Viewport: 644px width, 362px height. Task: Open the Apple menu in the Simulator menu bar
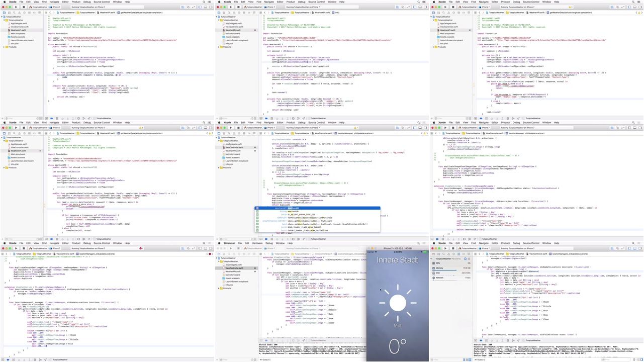tap(219, 243)
